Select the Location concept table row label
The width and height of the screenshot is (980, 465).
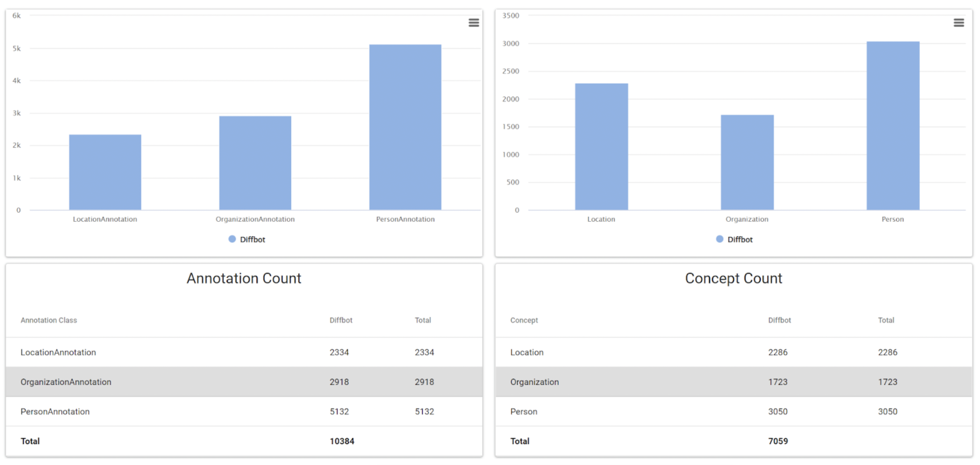[527, 353]
